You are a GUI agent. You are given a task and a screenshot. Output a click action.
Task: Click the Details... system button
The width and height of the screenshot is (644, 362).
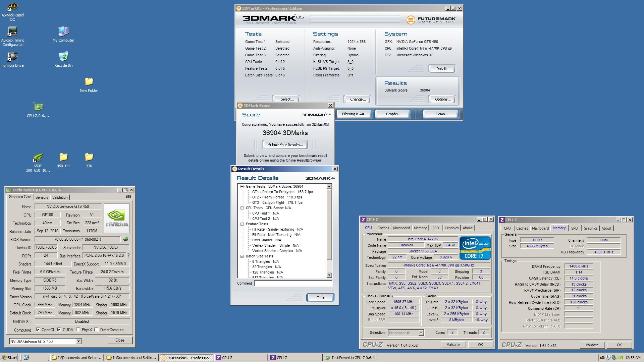point(443,69)
